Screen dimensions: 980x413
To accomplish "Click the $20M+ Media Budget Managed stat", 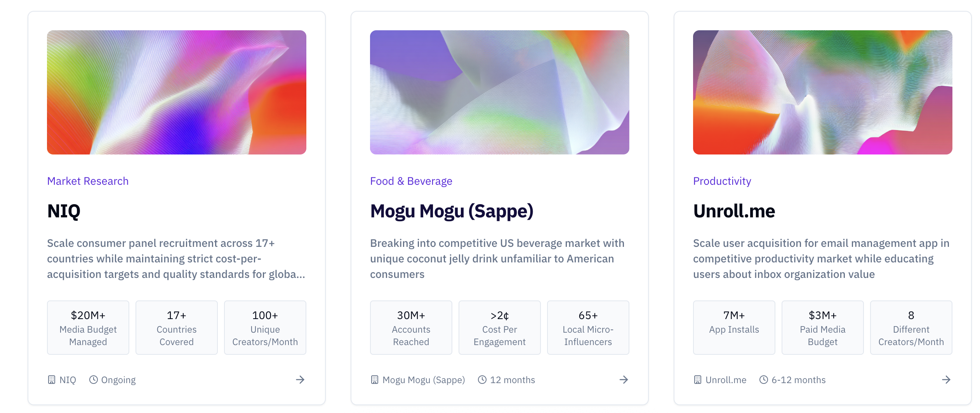I will click(x=88, y=327).
